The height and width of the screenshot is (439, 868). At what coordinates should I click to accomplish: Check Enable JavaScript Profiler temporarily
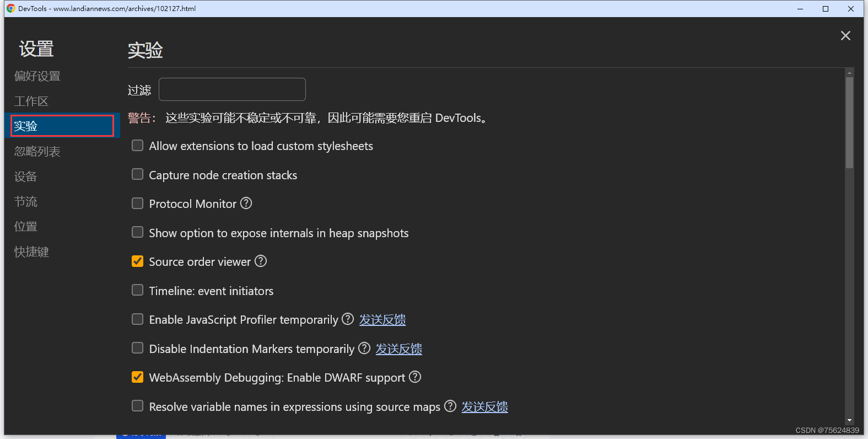click(x=138, y=319)
